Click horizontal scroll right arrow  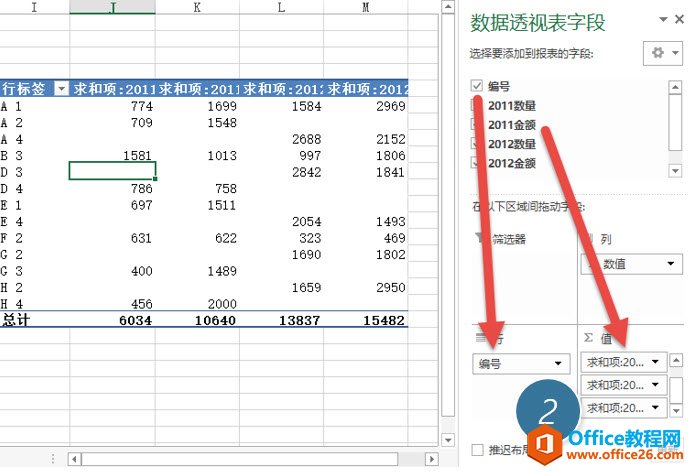pos(432,459)
